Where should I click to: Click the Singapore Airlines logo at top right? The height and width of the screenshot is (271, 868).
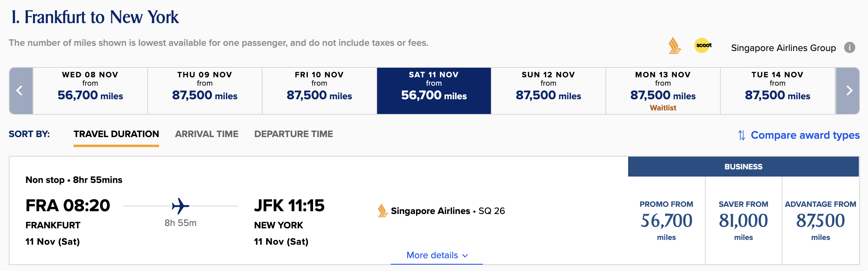[674, 46]
